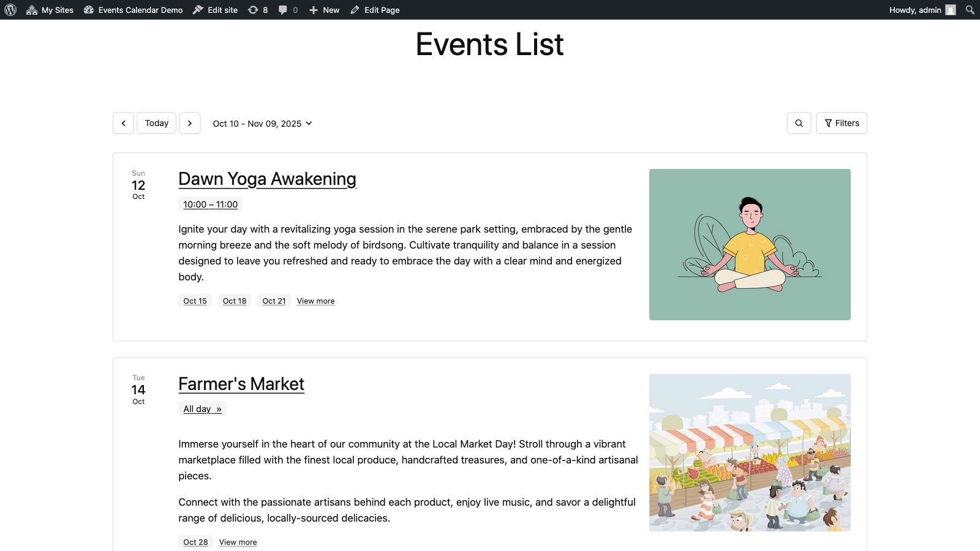
Task: Click View more under Farmer's Market
Action: [x=238, y=542]
